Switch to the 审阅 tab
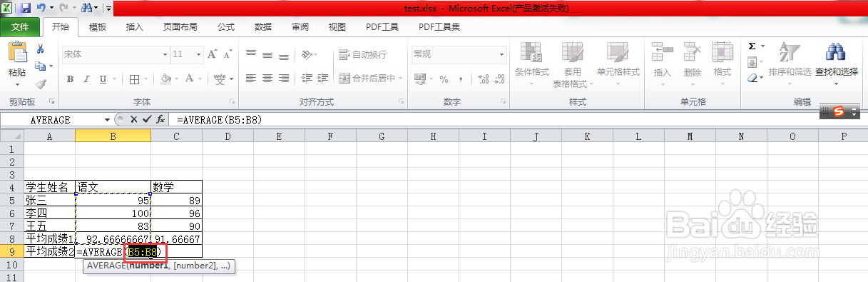 tap(300, 27)
